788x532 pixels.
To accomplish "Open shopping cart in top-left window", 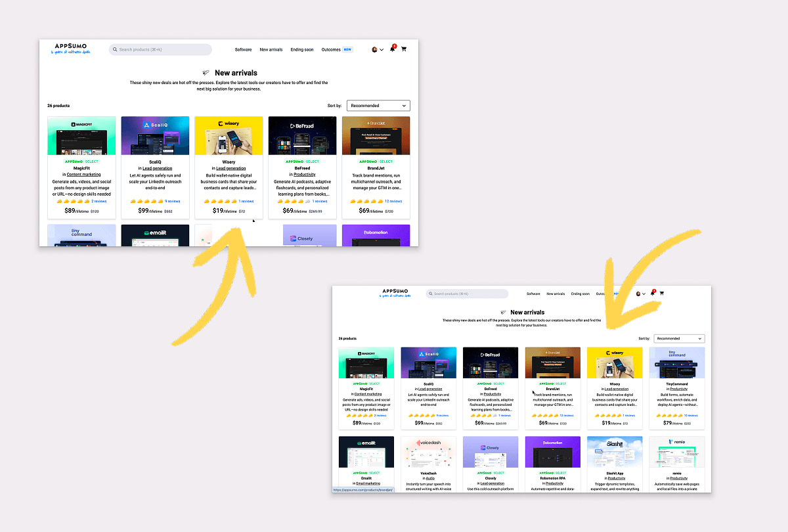I will (404, 49).
